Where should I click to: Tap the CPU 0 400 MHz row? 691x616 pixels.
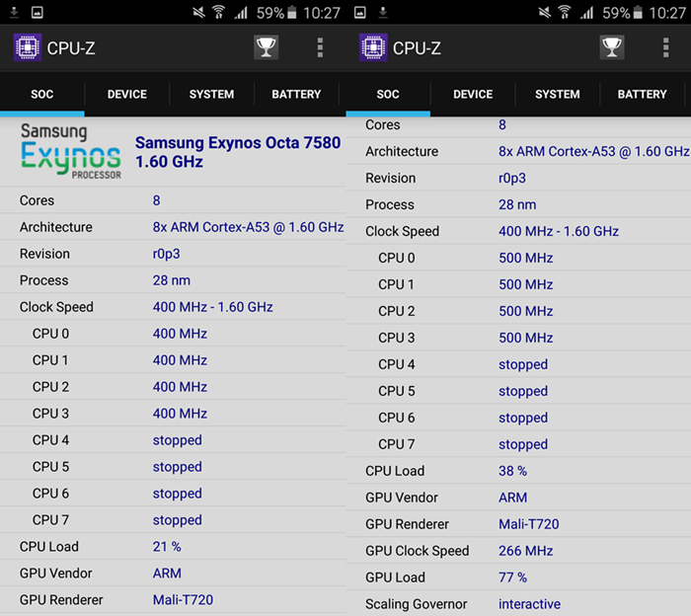point(173,334)
